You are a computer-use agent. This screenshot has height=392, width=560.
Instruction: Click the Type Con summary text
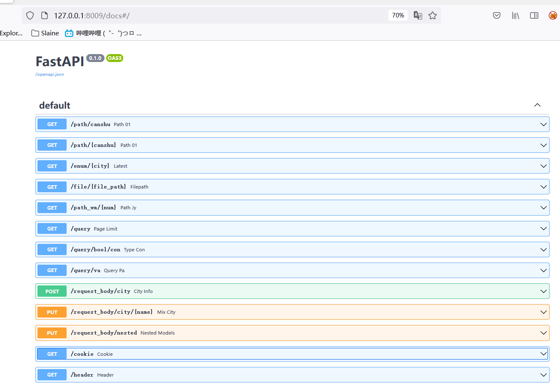(x=134, y=250)
